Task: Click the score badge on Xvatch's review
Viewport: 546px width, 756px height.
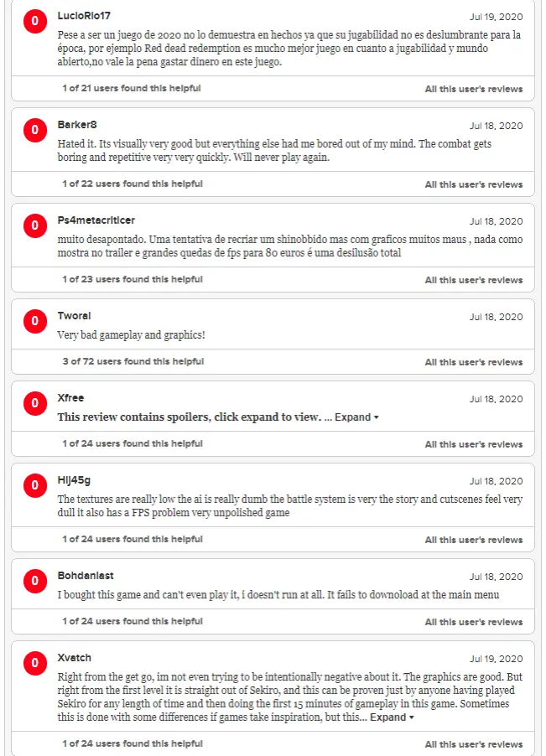Action: (x=35, y=663)
